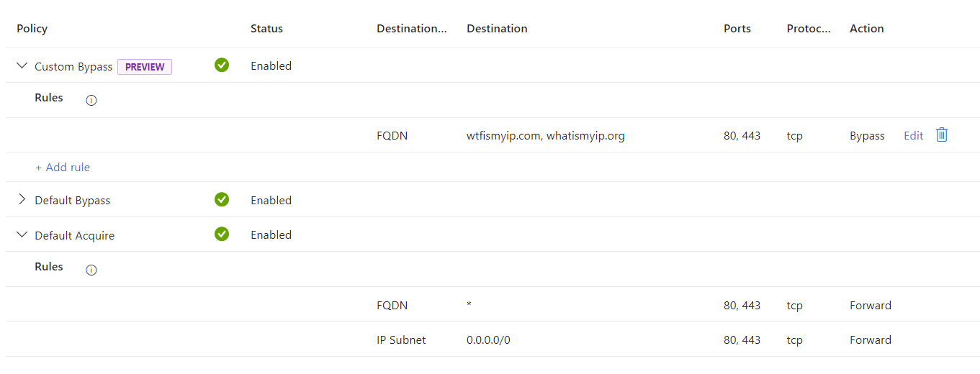
Task: Click the Default Bypass policy name
Action: 73,201
